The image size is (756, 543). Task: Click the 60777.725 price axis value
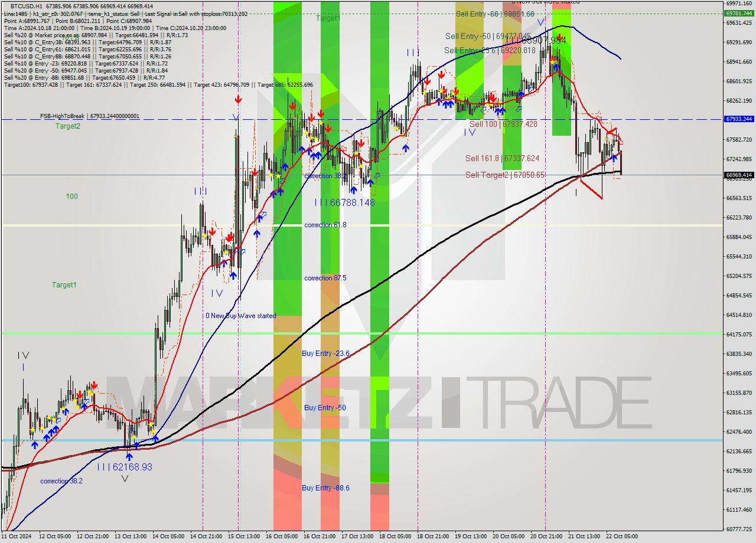[739, 529]
